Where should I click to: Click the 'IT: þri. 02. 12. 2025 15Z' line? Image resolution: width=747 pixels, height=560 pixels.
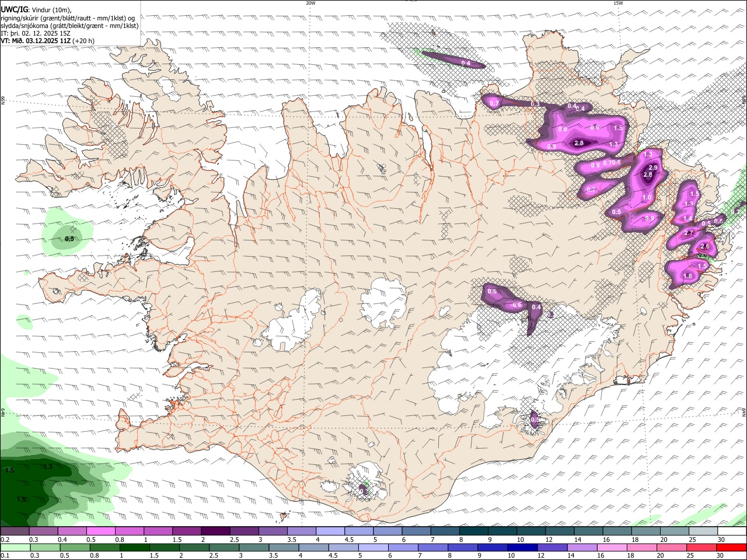pyautogui.click(x=36, y=33)
